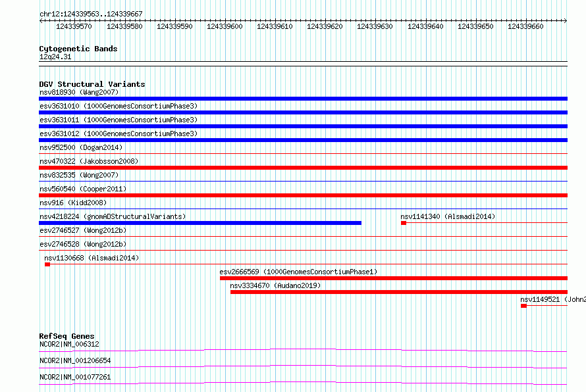Click the red start block of nsv1149521
The image size is (586, 392).
(x=523, y=306)
